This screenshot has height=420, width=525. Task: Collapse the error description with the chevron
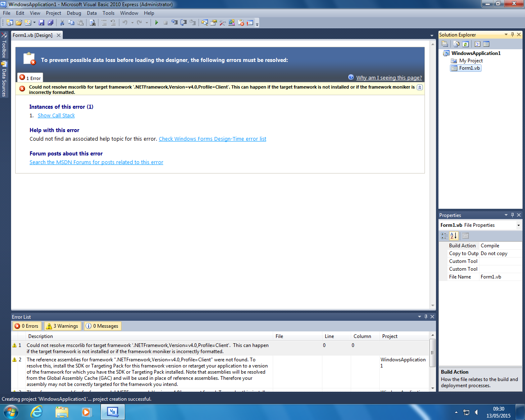419,87
